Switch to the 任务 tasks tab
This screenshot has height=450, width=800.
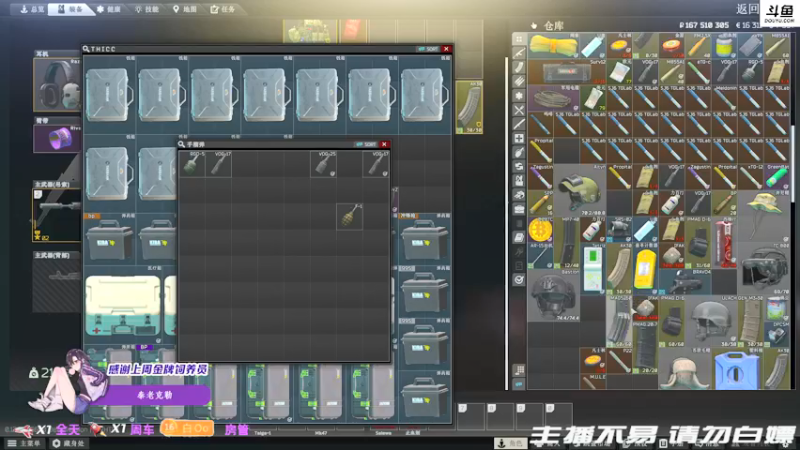click(x=223, y=9)
